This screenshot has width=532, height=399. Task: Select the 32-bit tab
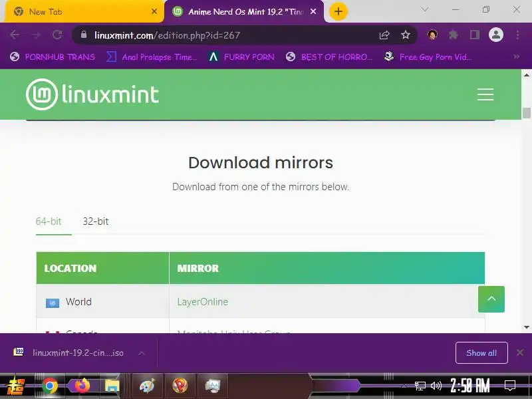[x=96, y=221]
